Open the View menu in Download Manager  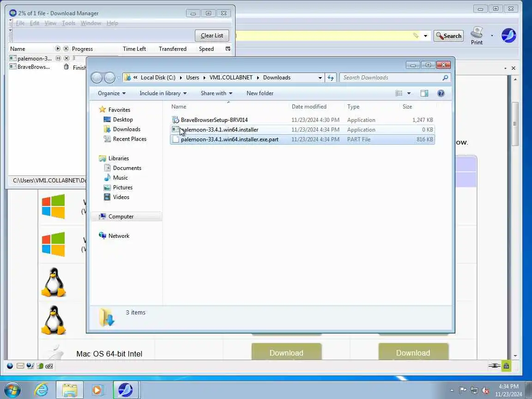(50, 23)
